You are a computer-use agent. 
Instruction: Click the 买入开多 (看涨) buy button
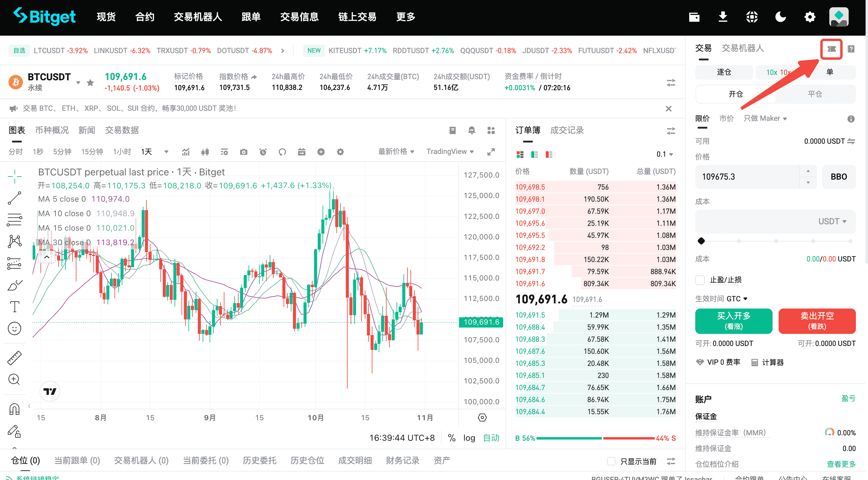pyautogui.click(x=734, y=321)
